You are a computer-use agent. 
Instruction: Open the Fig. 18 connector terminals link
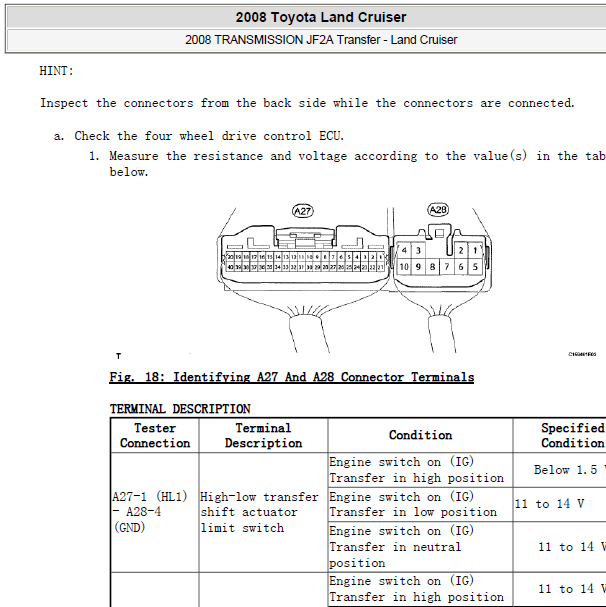click(x=292, y=377)
